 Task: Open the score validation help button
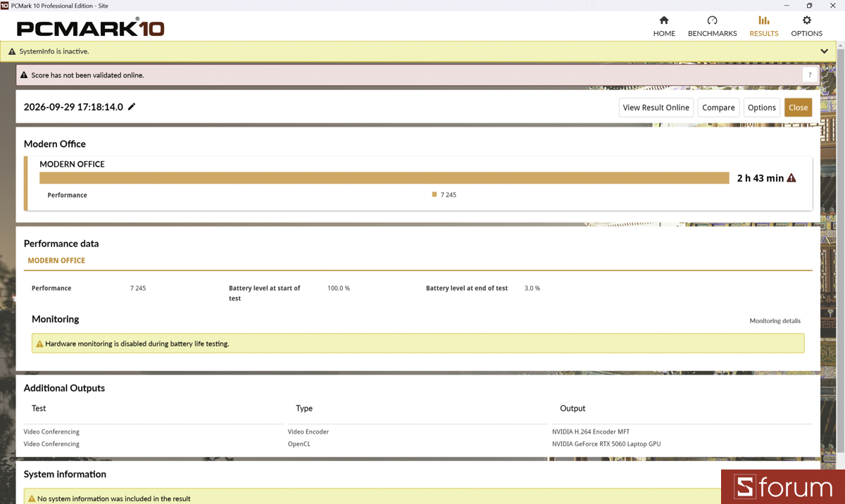810,75
